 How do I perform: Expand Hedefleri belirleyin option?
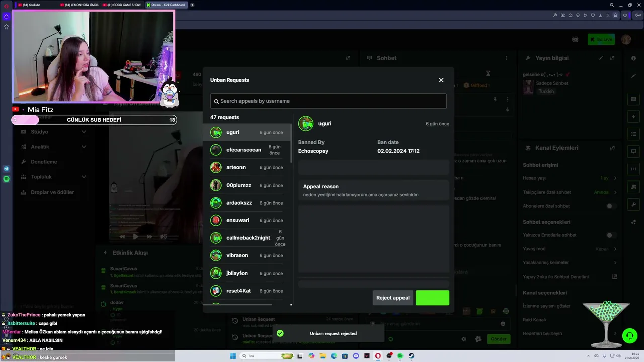click(x=570, y=334)
